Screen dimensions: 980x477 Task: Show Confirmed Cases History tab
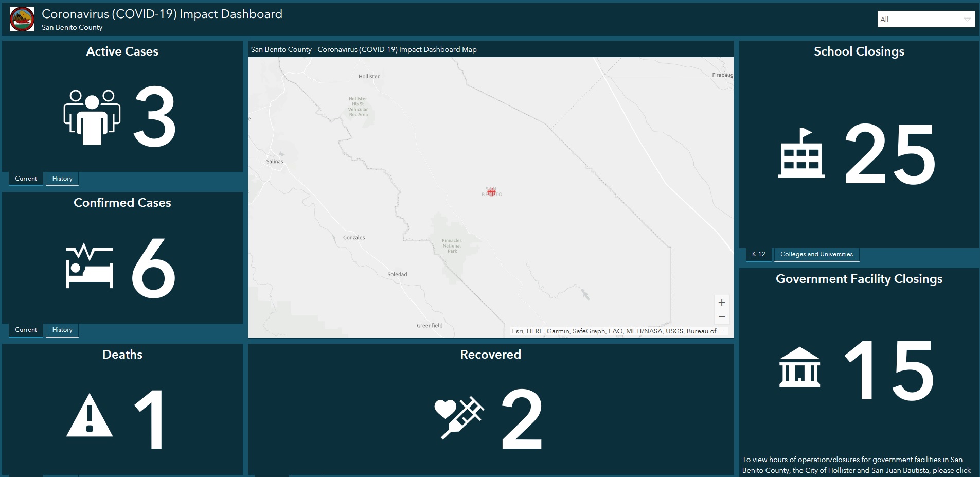pos(62,330)
